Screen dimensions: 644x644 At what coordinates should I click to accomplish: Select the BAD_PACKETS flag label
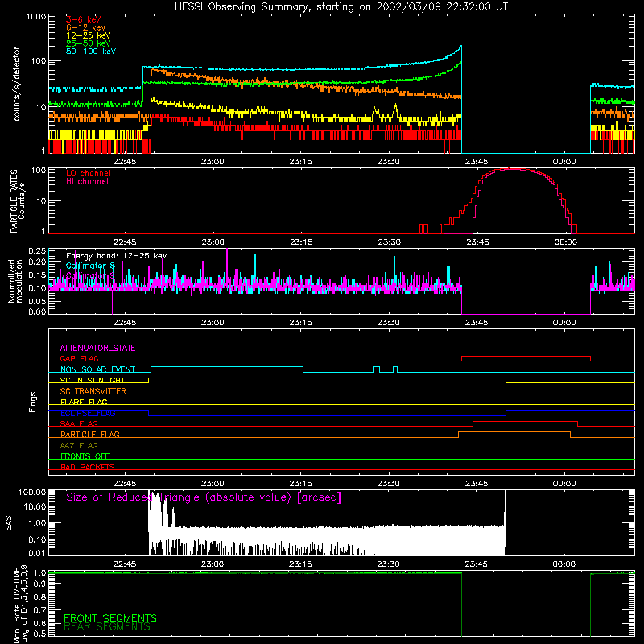click(88, 468)
